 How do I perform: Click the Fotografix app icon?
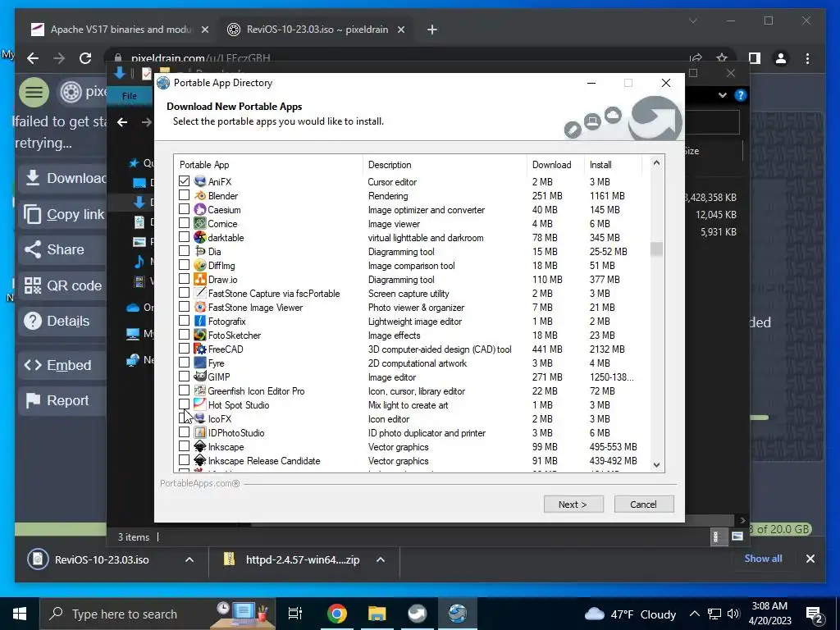click(200, 321)
